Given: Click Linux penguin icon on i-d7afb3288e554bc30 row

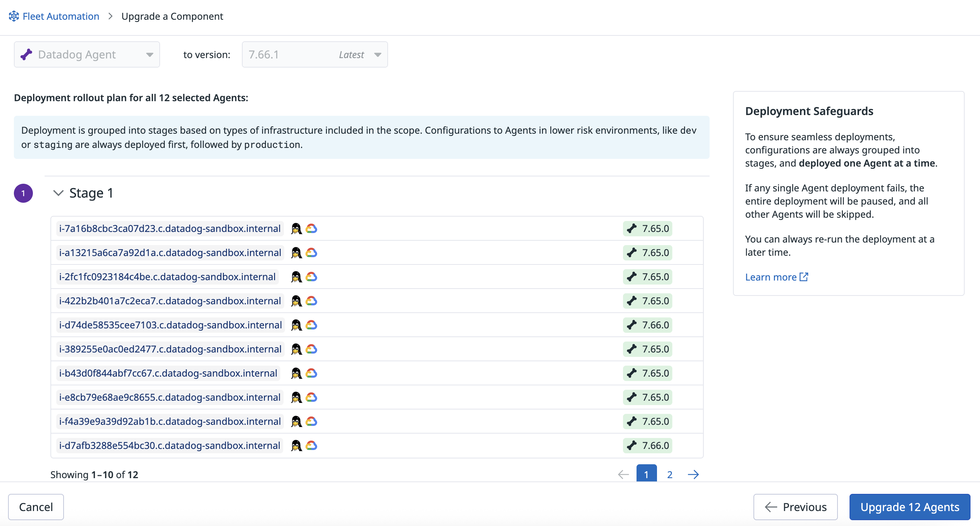Looking at the screenshot, I should (x=296, y=445).
